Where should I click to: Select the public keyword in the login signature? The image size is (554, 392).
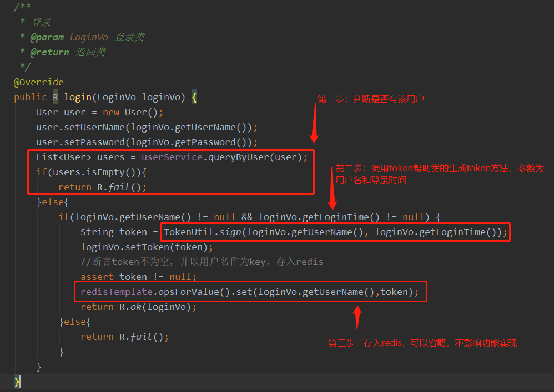coord(31,98)
